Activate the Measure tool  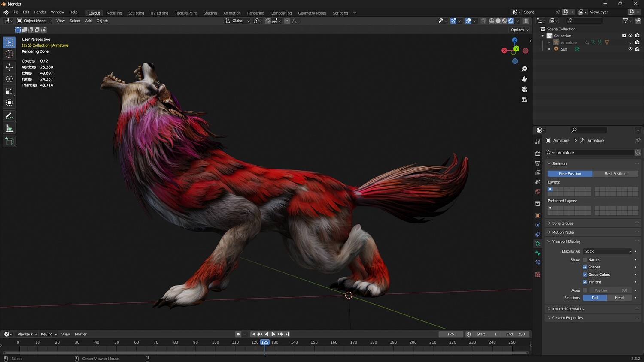(9, 128)
